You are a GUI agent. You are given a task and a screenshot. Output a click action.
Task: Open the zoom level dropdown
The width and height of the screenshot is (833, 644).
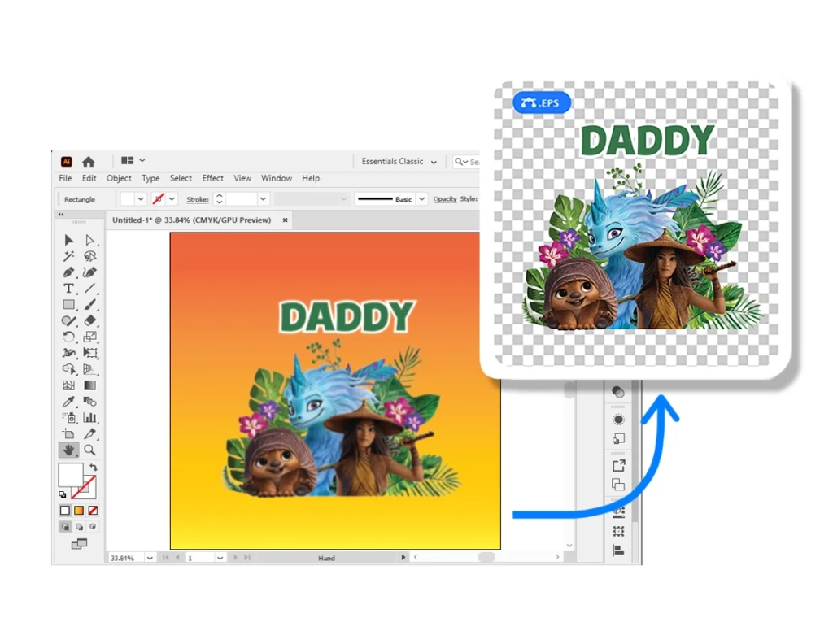point(150,558)
